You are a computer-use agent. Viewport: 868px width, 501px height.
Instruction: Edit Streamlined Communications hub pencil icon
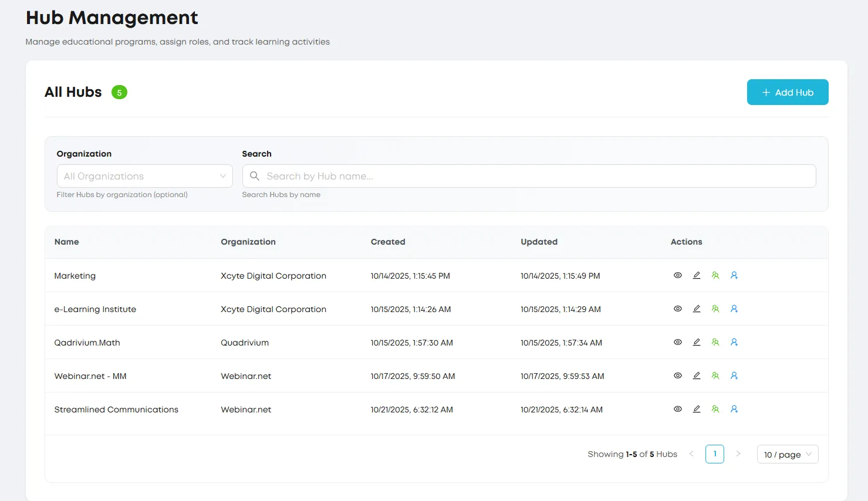point(697,409)
